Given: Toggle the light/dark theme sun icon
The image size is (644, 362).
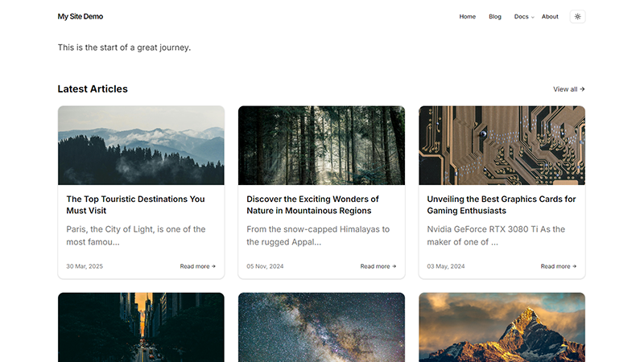Looking at the screenshot, I should (x=577, y=16).
